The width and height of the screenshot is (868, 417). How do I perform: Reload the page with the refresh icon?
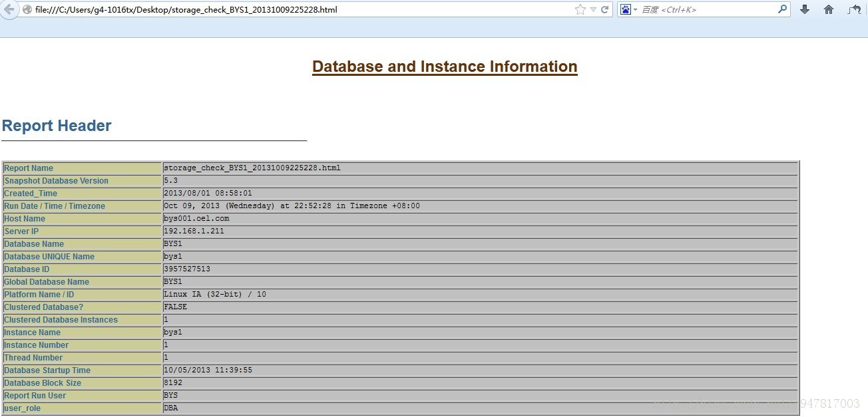click(605, 9)
